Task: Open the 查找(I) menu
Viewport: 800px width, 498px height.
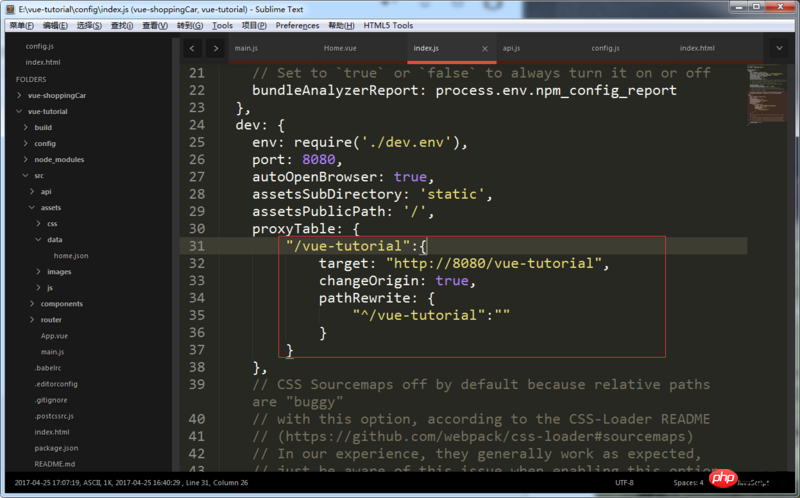Action: pyautogui.click(x=122, y=26)
